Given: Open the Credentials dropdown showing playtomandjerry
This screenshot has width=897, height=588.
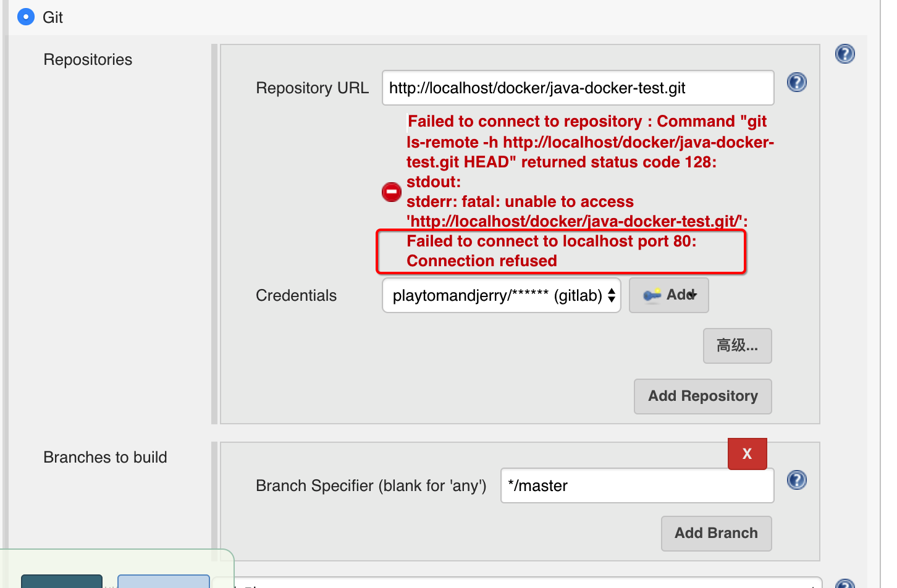Looking at the screenshot, I should point(501,295).
